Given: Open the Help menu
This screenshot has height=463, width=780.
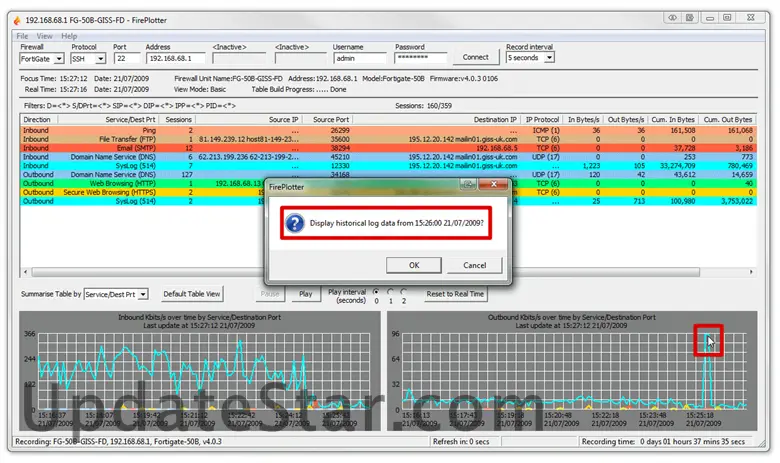Looking at the screenshot, I should pos(69,36).
